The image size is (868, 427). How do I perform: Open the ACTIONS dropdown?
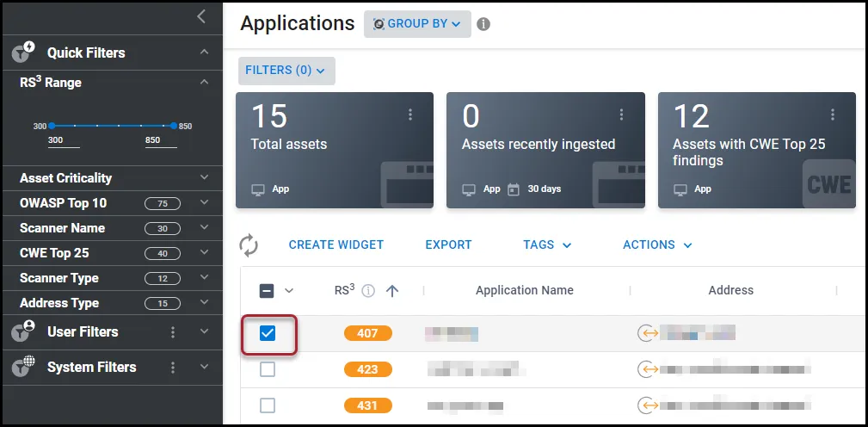click(x=657, y=244)
